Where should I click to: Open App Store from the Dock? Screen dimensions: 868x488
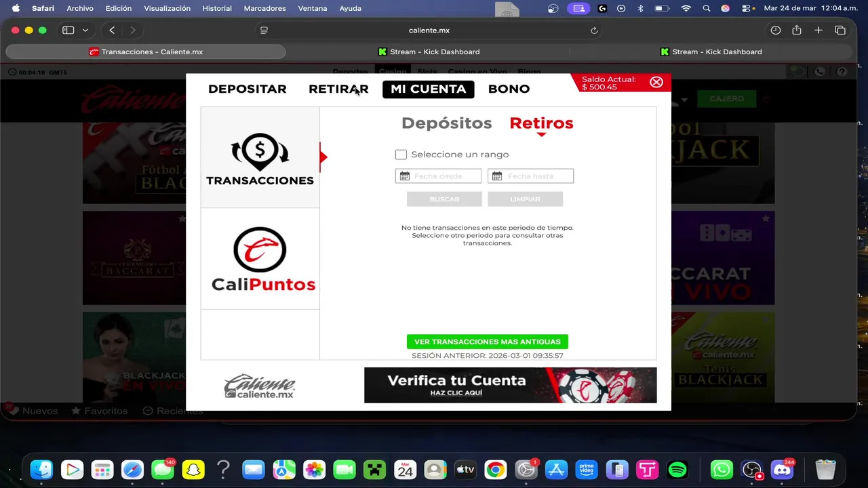[x=556, y=470]
